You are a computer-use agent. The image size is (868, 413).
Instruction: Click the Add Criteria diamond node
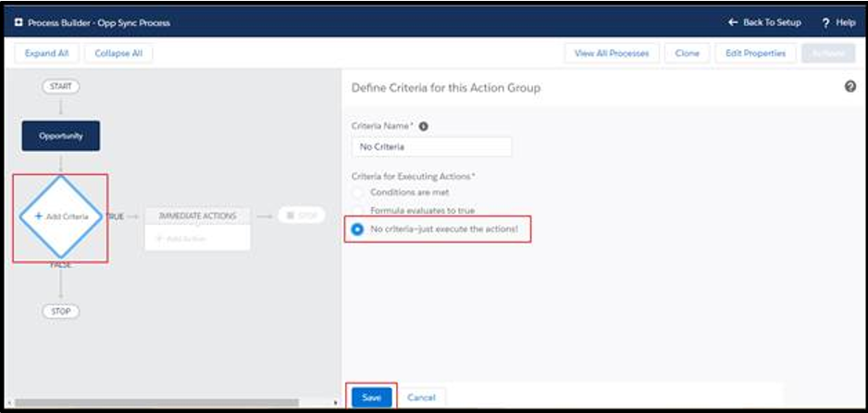click(x=61, y=216)
